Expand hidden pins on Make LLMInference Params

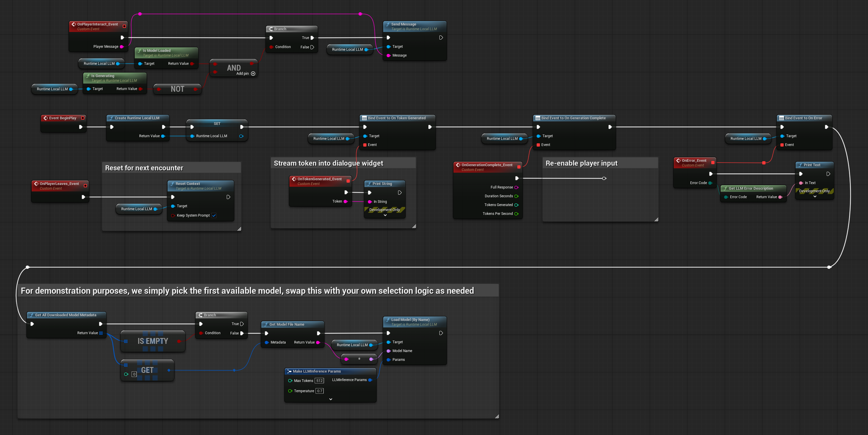pyautogui.click(x=330, y=399)
